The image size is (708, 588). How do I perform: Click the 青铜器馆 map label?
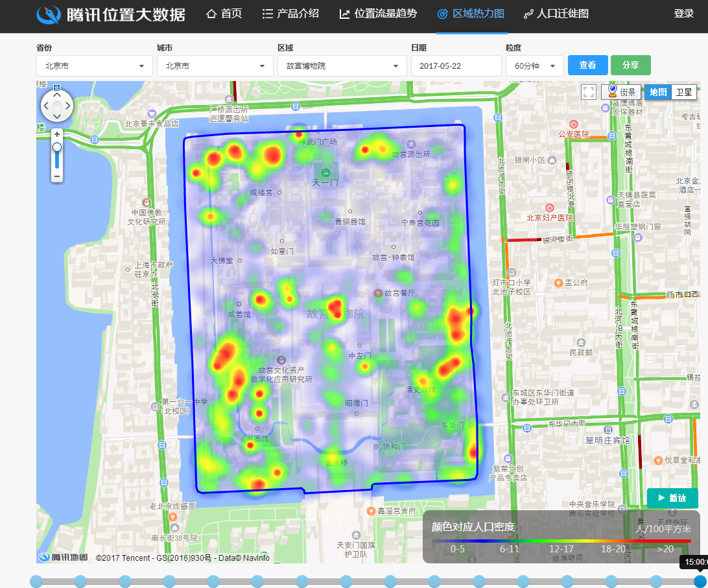[350, 222]
